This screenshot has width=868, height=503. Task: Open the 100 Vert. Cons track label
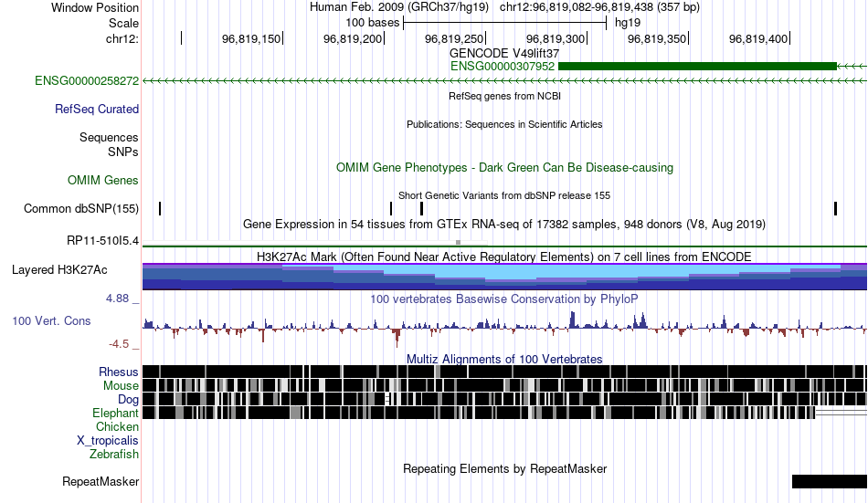click(51, 321)
